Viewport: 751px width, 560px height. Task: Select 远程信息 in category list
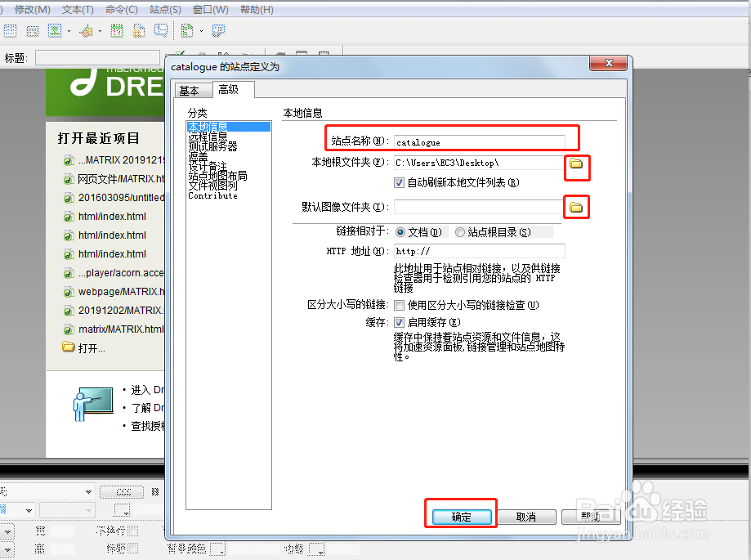(x=208, y=137)
